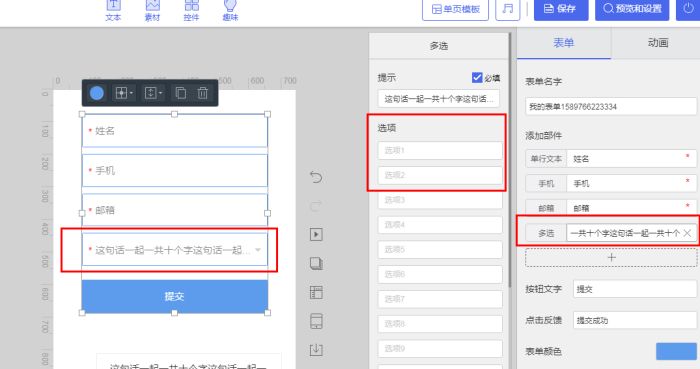Switch to the 表单 form tab
700x369 pixels.
564,43
